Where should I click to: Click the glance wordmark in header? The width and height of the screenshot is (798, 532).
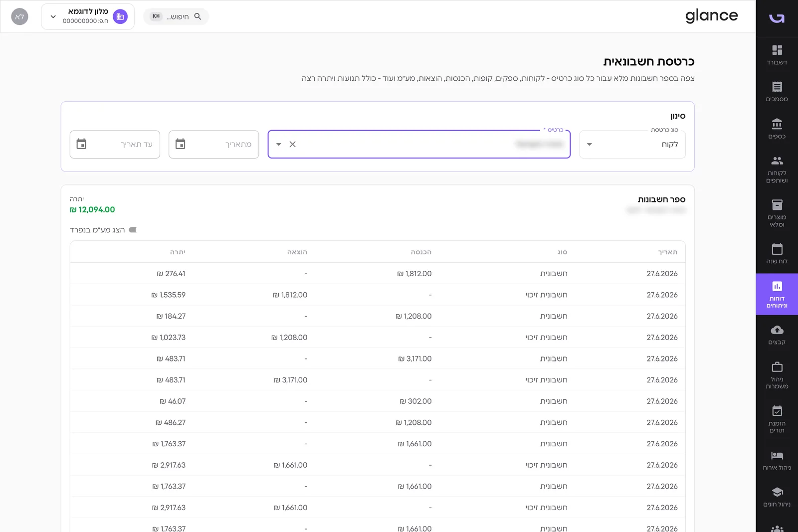coord(711,16)
